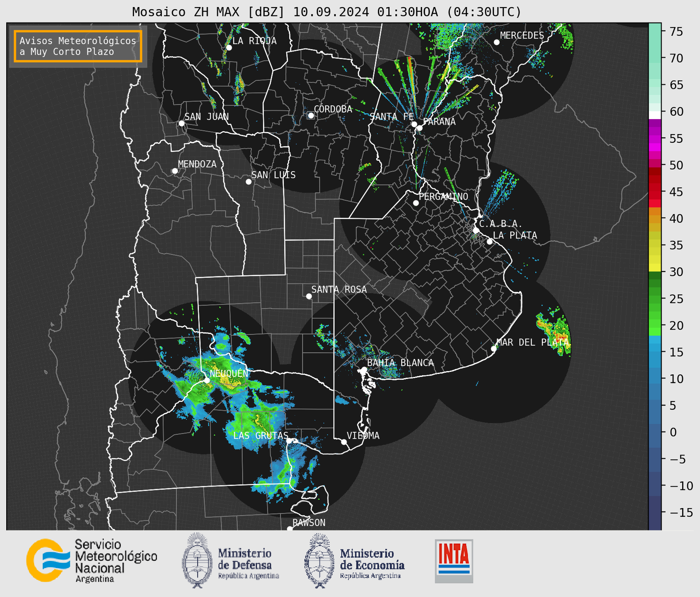Click the Avisos Meteorológicos a Muy Corto Plazo box

point(78,46)
